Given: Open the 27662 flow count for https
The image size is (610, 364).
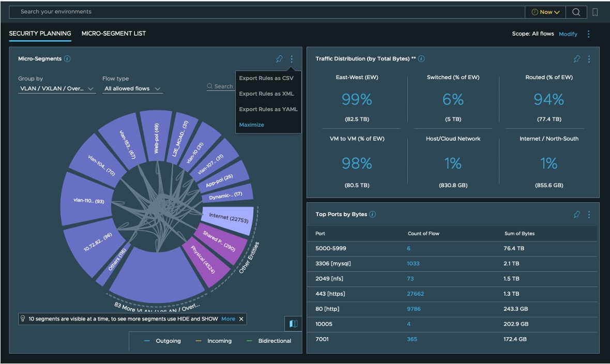Looking at the screenshot, I should point(415,294).
